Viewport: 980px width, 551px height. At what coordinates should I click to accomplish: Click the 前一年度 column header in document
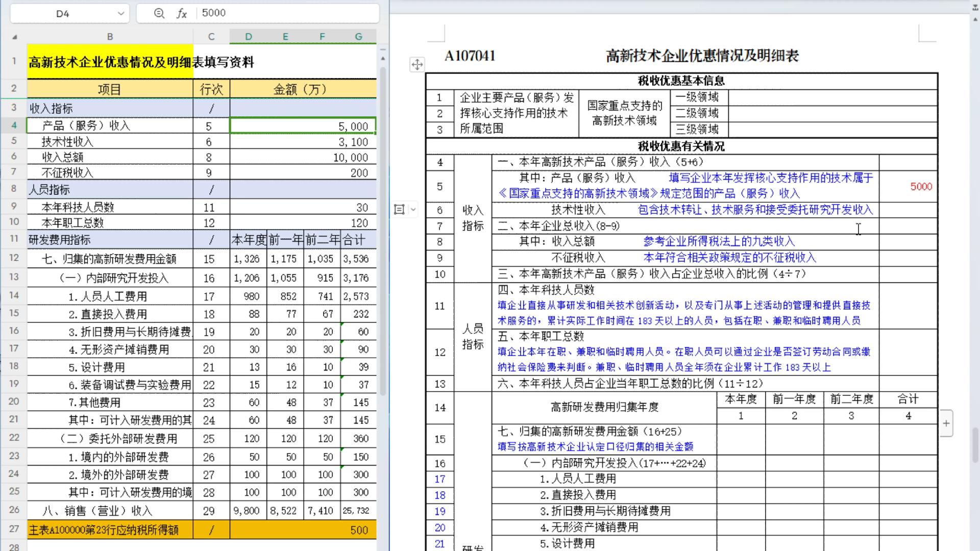(x=794, y=399)
